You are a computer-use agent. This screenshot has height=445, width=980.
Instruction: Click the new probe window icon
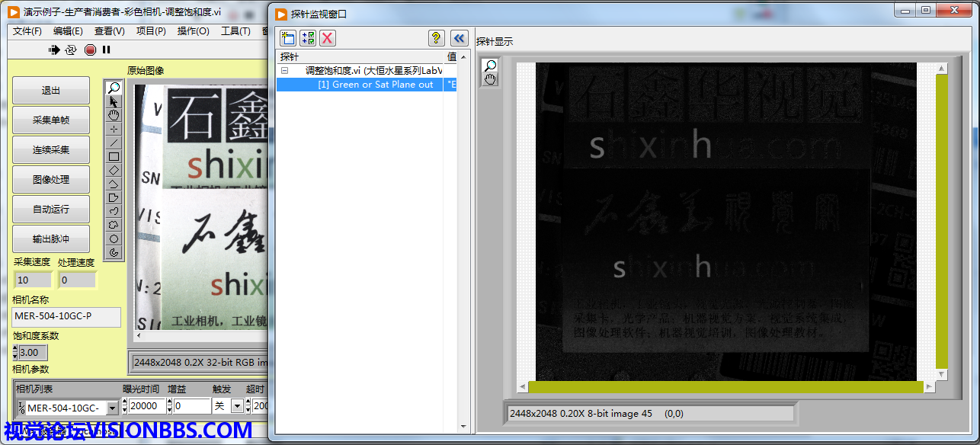click(287, 38)
